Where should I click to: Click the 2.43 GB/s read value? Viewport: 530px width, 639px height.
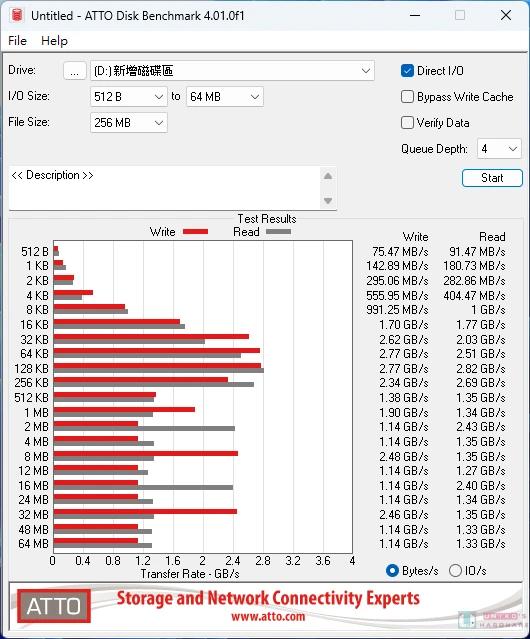tap(481, 427)
